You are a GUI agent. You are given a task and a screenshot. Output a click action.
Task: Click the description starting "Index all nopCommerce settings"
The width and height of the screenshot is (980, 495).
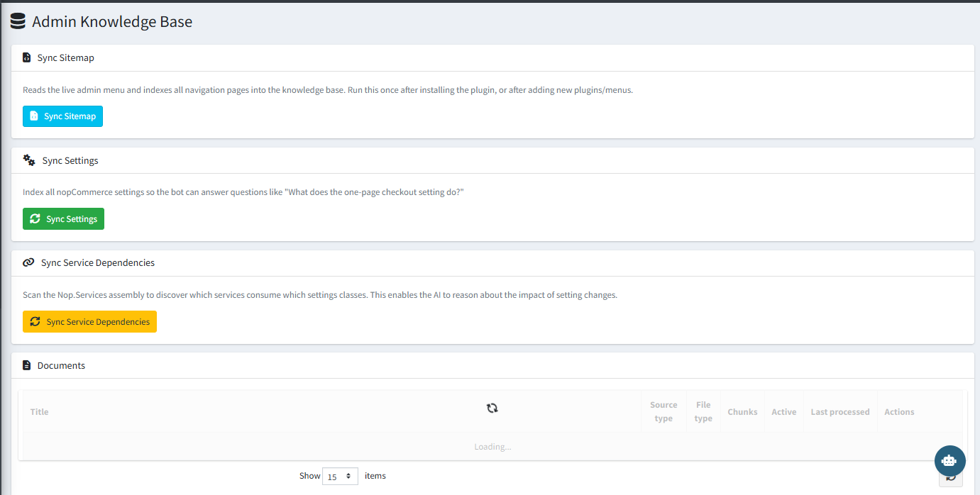[x=243, y=192]
